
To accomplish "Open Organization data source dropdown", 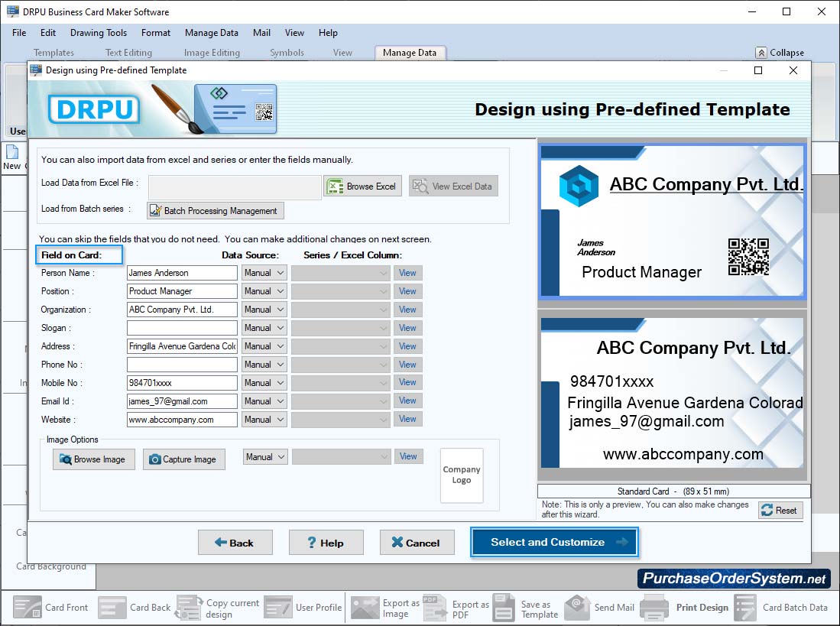I will tap(264, 310).
